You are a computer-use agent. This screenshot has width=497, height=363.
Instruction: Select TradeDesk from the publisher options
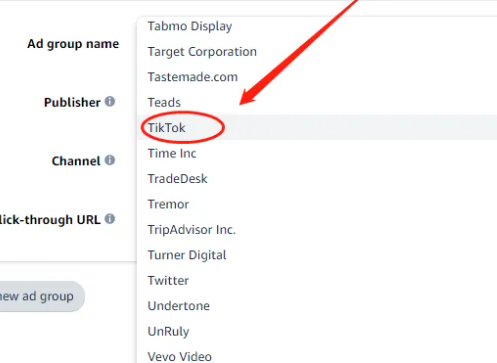point(317,179)
